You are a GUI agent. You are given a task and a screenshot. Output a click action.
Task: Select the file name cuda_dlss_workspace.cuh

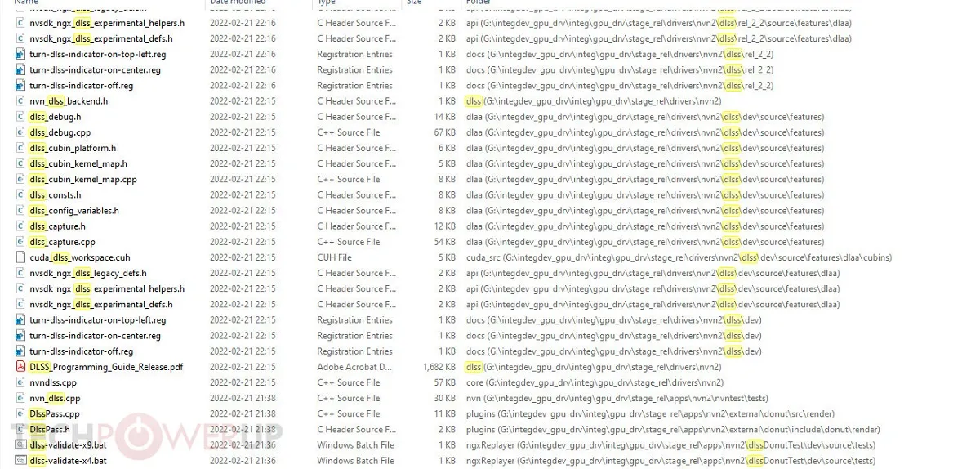tap(79, 257)
